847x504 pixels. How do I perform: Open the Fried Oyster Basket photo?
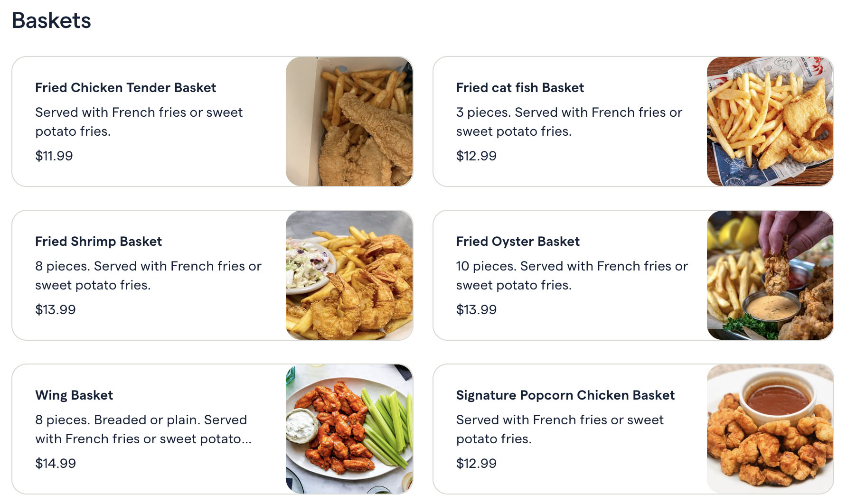770,275
